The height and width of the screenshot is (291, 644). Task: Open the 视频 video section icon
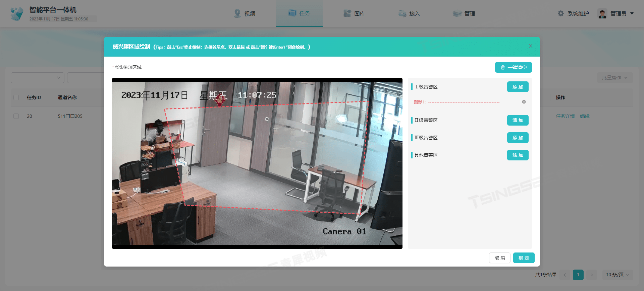pos(237,13)
